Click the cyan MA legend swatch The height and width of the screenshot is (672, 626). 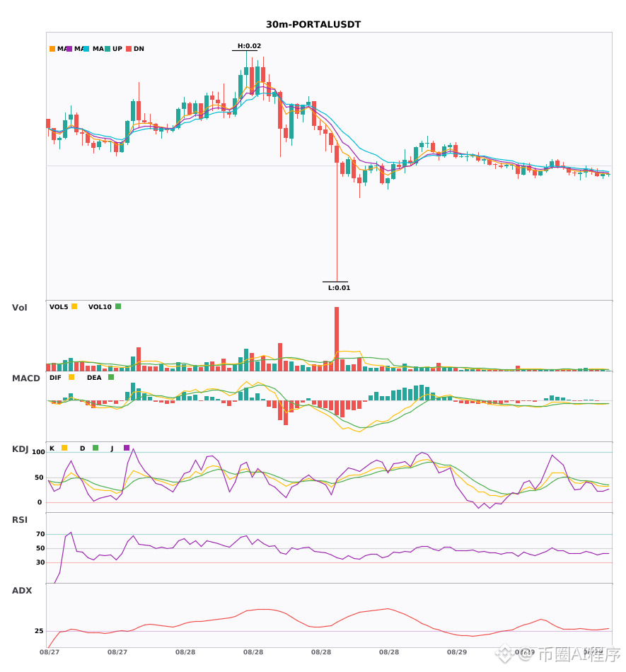(86, 49)
